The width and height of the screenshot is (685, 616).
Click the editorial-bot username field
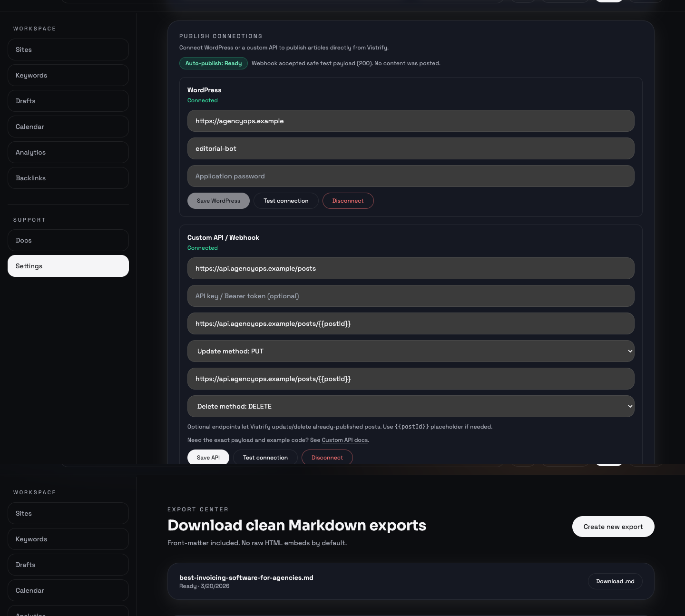tap(411, 148)
